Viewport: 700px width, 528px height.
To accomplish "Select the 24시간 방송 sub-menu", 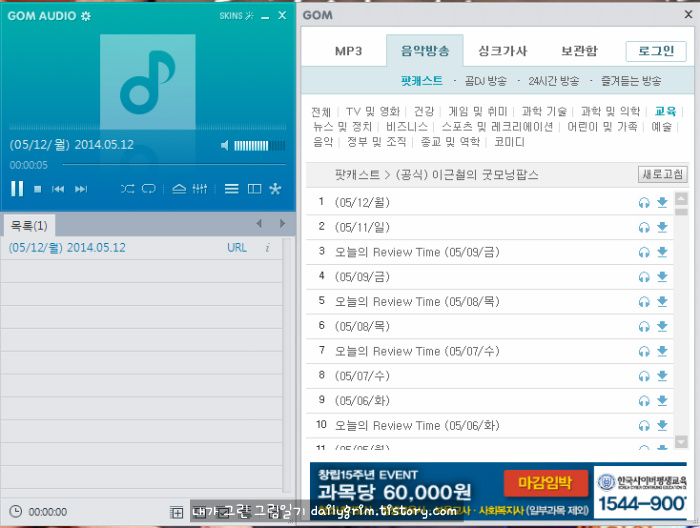I will click(554, 81).
